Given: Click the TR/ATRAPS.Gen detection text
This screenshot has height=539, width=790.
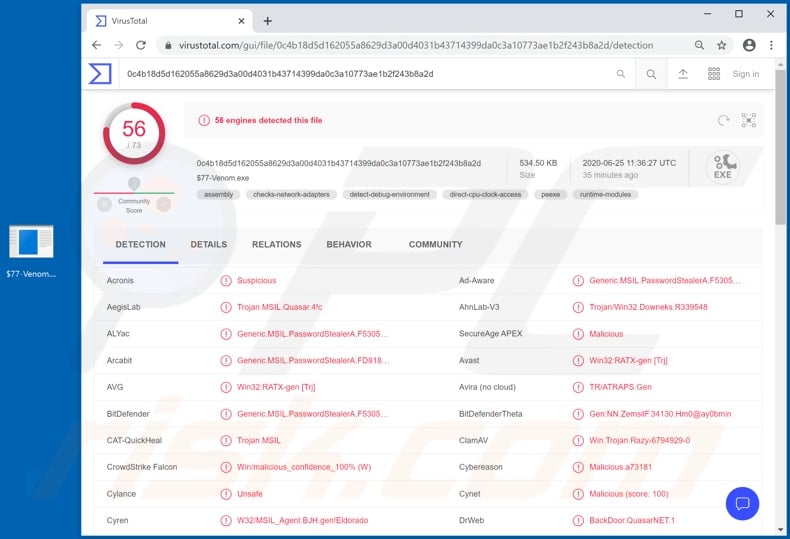Looking at the screenshot, I should coord(620,387).
